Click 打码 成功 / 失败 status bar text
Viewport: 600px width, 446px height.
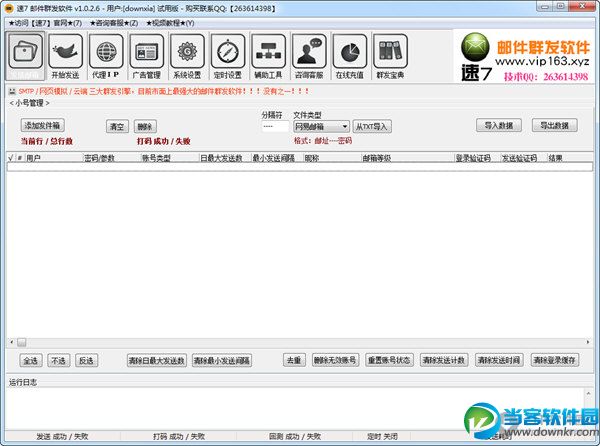(179, 436)
